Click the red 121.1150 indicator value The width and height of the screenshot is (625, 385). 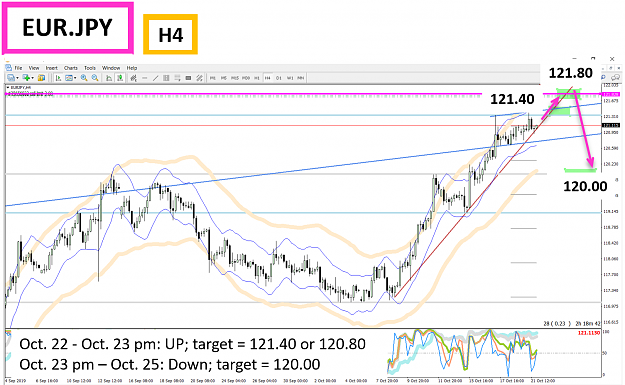coord(589,332)
